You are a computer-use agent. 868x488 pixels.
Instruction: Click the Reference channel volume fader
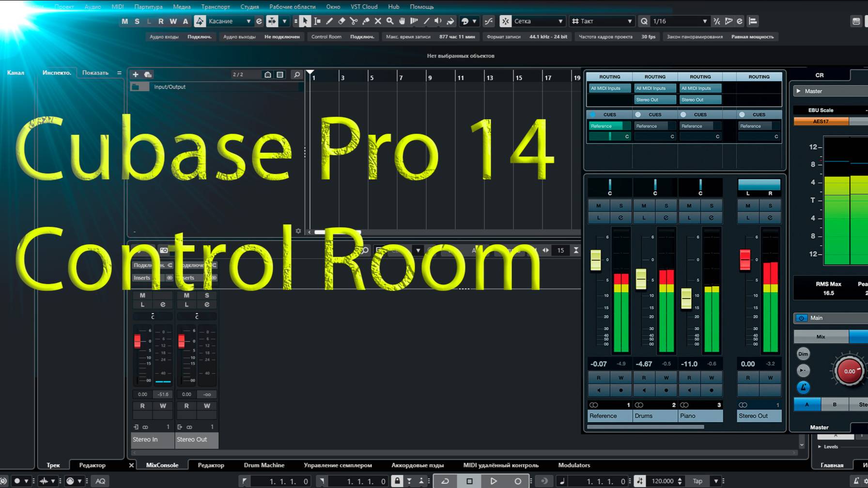pyautogui.click(x=595, y=260)
